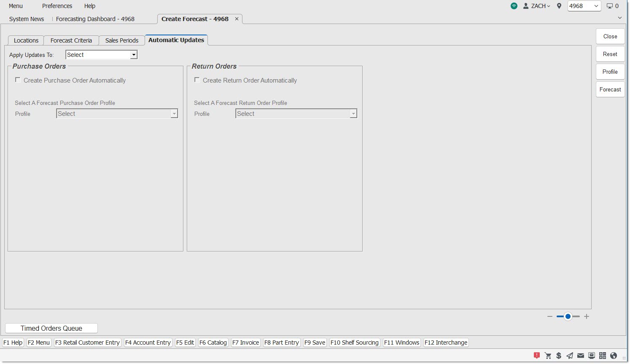
Task: Open the location 4968 dropdown
Action: tap(584, 6)
